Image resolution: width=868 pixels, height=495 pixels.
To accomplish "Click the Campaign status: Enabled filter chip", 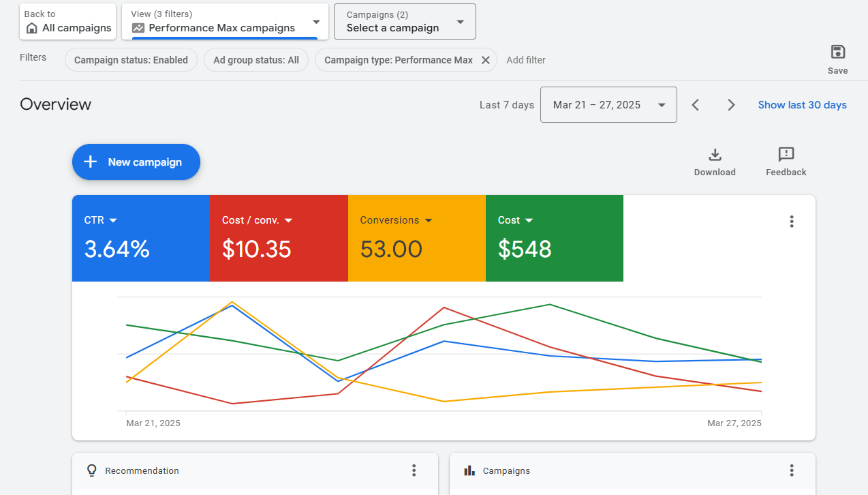I will point(131,60).
